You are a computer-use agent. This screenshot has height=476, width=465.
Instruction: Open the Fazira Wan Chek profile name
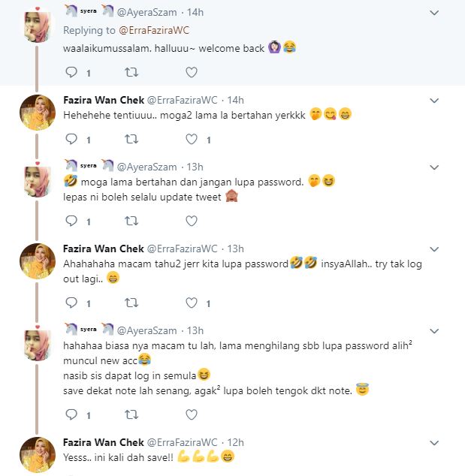pyautogui.click(x=103, y=100)
